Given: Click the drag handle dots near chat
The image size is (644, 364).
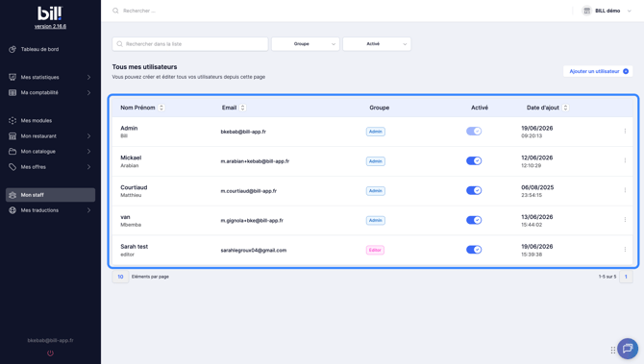Looking at the screenshot, I should pyautogui.click(x=613, y=350).
